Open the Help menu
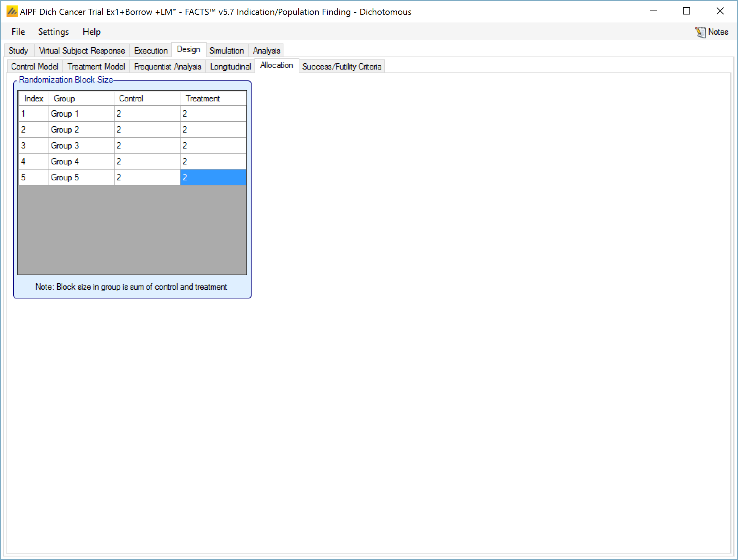The height and width of the screenshot is (560, 738). (x=91, y=32)
